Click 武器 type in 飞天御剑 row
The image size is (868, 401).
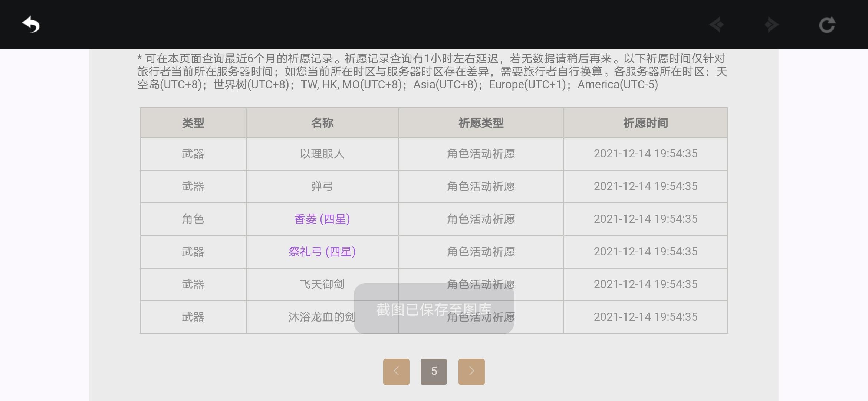193,284
